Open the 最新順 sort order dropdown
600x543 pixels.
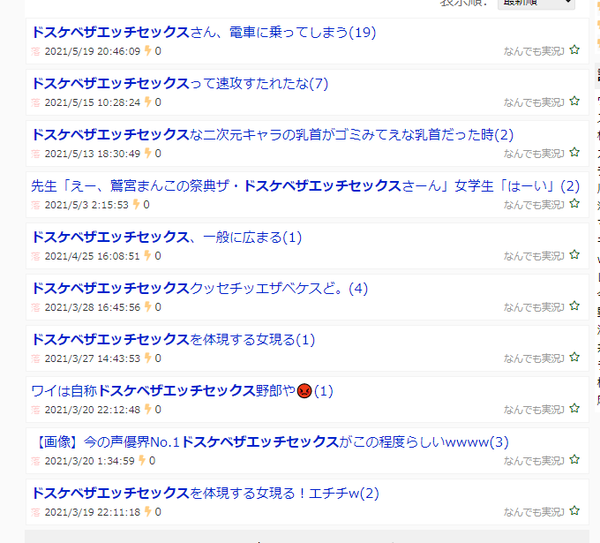tap(536, 3)
